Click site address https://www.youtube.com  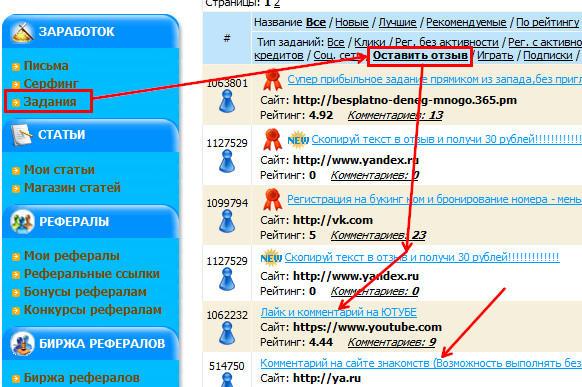click(x=367, y=327)
